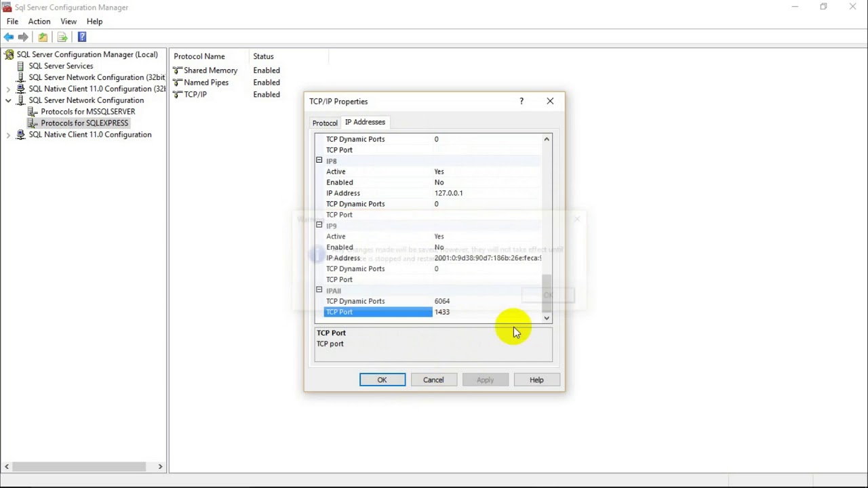Select SQL Server Services in the tree
This screenshot has height=488, width=868.
pyautogui.click(x=61, y=66)
